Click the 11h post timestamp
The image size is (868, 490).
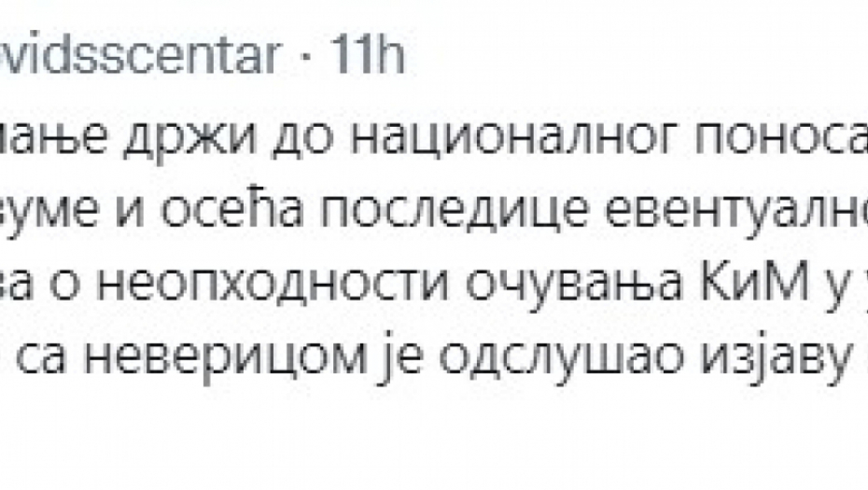(x=369, y=60)
